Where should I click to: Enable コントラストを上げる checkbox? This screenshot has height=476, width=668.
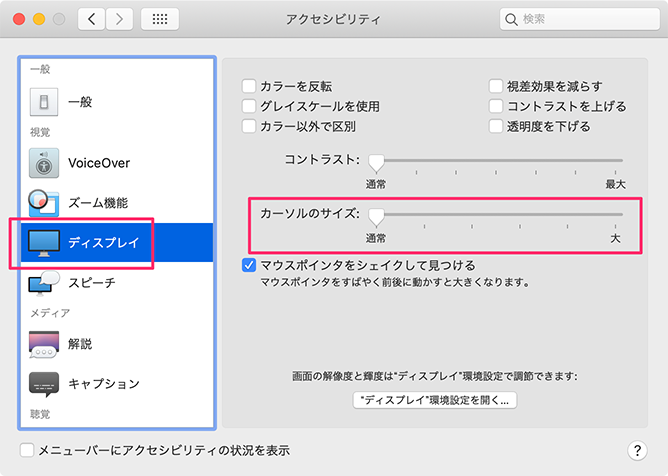pyautogui.click(x=495, y=106)
